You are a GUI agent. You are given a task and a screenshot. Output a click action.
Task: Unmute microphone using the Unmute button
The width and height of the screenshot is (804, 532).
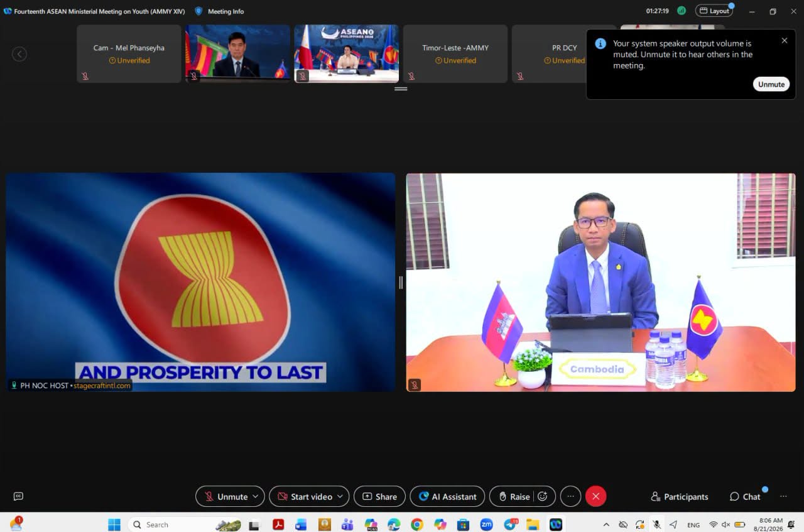226,496
